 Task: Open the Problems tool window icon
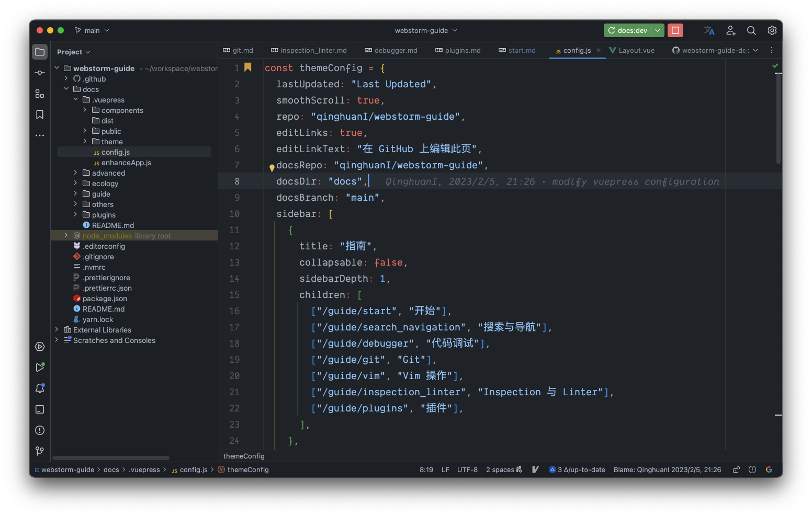(x=40, y=430)
